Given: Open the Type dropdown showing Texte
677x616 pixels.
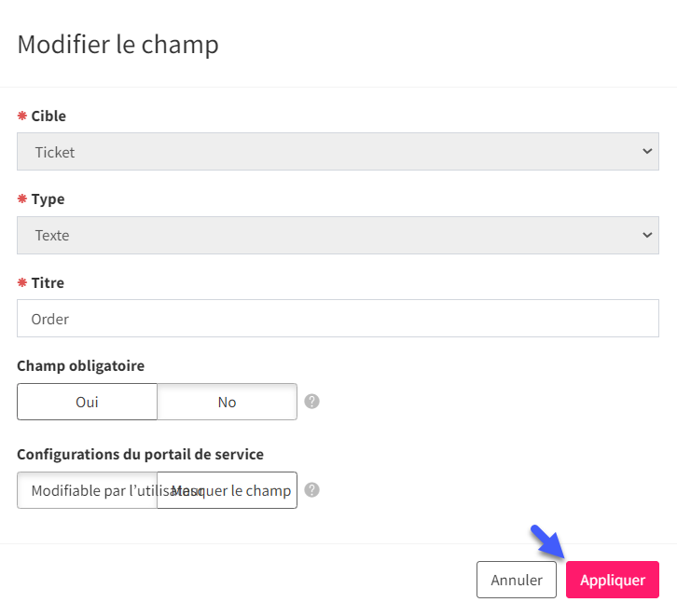Looking at the screenshot, I should click(338, 235).
